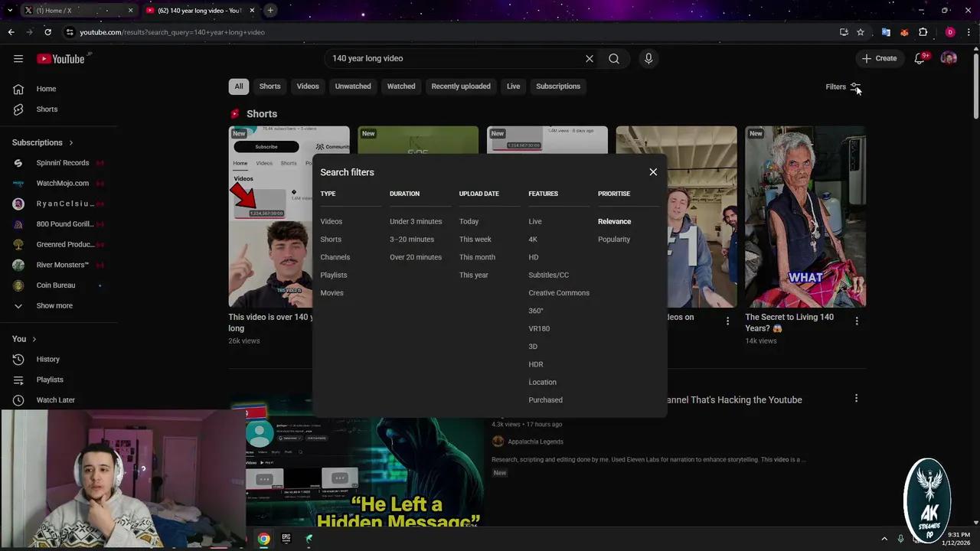980x551 pixels.
Task: Click the YouTube search magnifier icon
Action: pos(614,59)
